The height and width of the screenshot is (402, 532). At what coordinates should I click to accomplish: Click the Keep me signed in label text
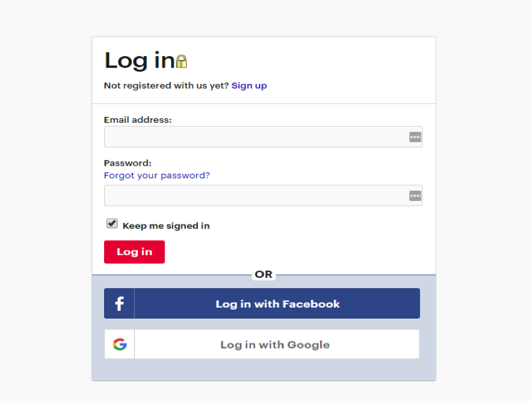(166, 226)
